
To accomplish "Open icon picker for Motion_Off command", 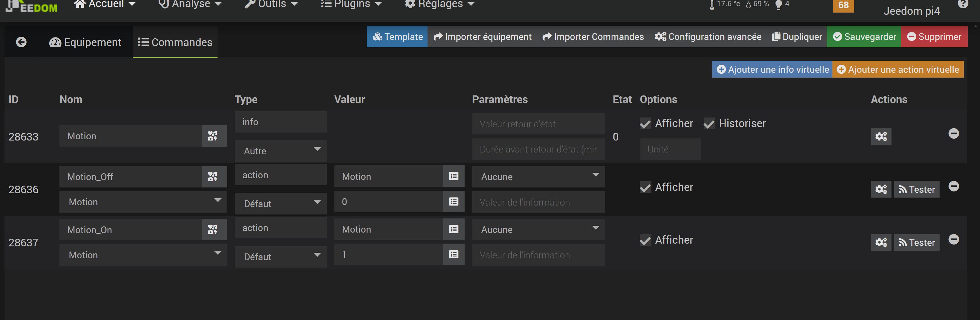I will [213, 176].
